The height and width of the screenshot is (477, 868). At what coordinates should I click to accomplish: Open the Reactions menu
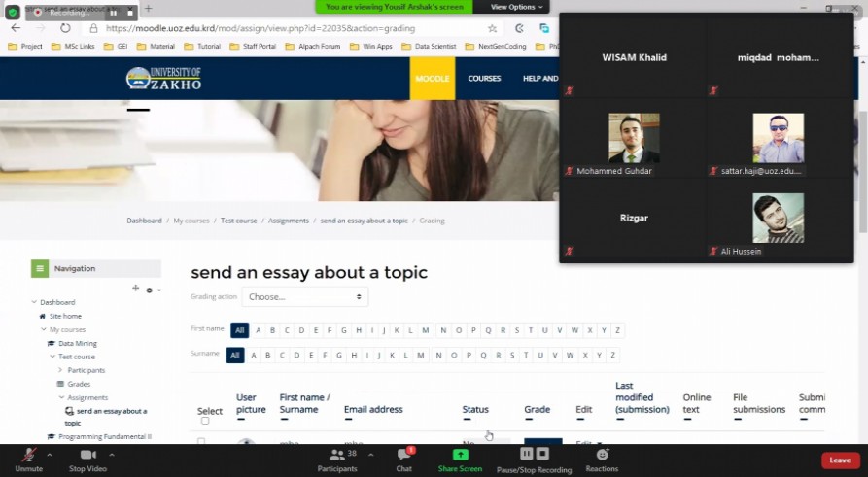tap(602, 455)
